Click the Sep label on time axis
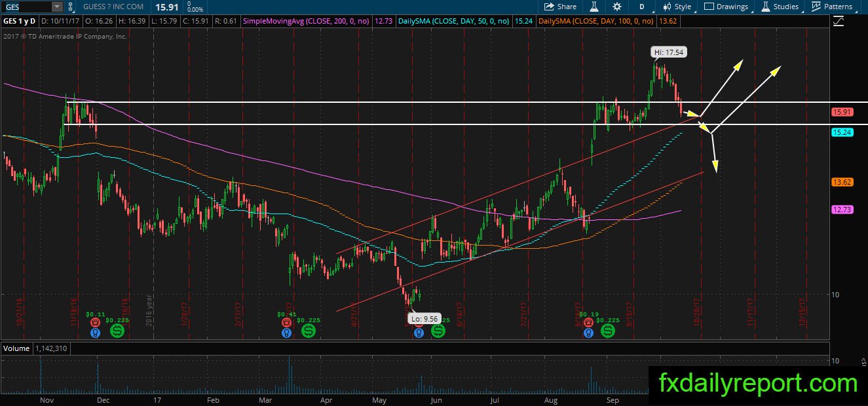 click(613, 399)
